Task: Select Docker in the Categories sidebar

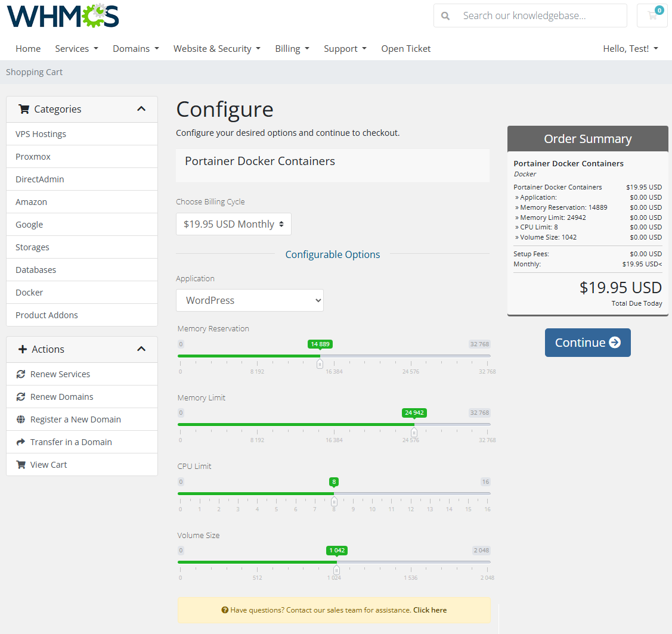Action: 29,292
